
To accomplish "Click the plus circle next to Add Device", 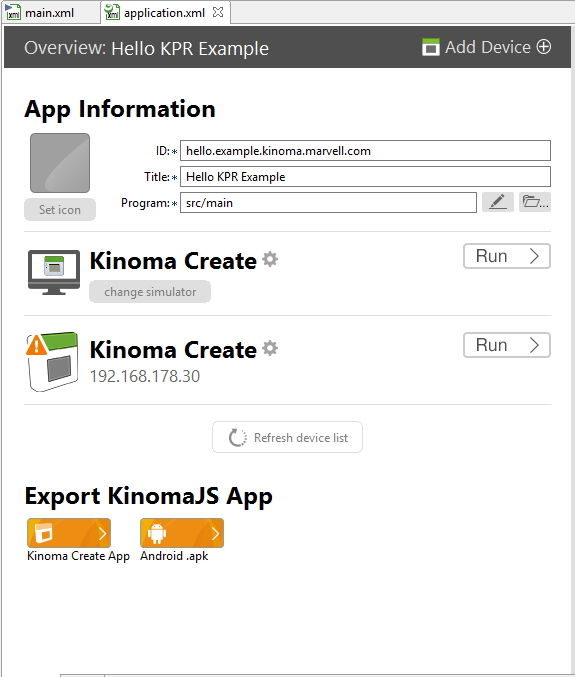I will pyautogui.click(x=543, y=47).
